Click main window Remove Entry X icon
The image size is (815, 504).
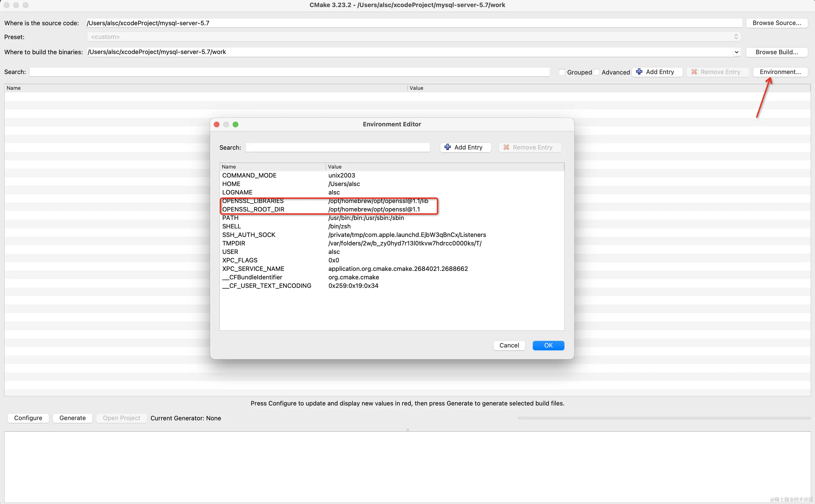[x=694, y=72]
